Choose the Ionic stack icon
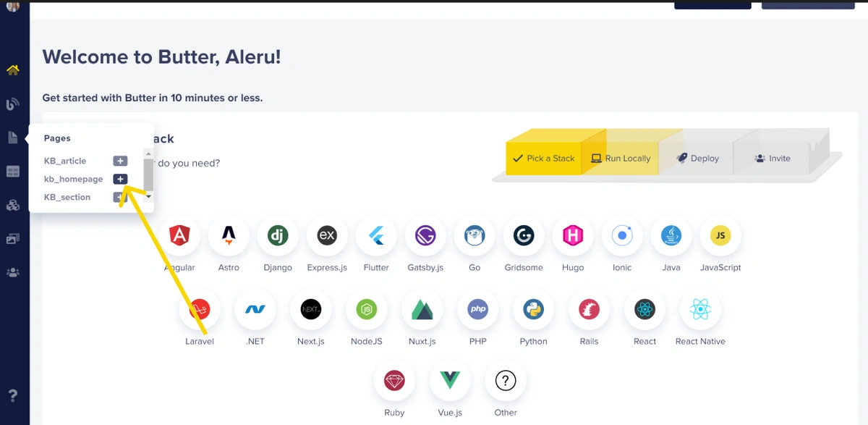The image size is (868, 425). (622, 235)
